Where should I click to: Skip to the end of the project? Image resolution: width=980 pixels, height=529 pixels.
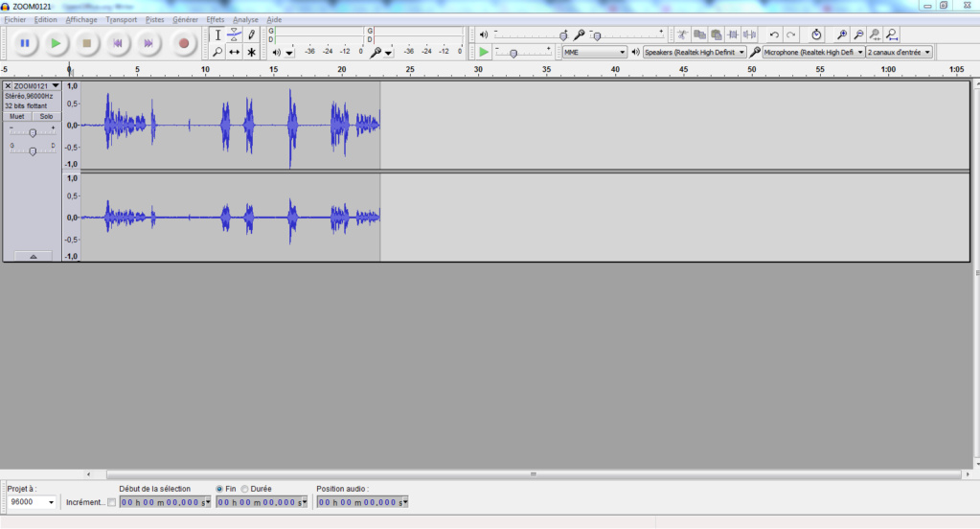(148, 44)
